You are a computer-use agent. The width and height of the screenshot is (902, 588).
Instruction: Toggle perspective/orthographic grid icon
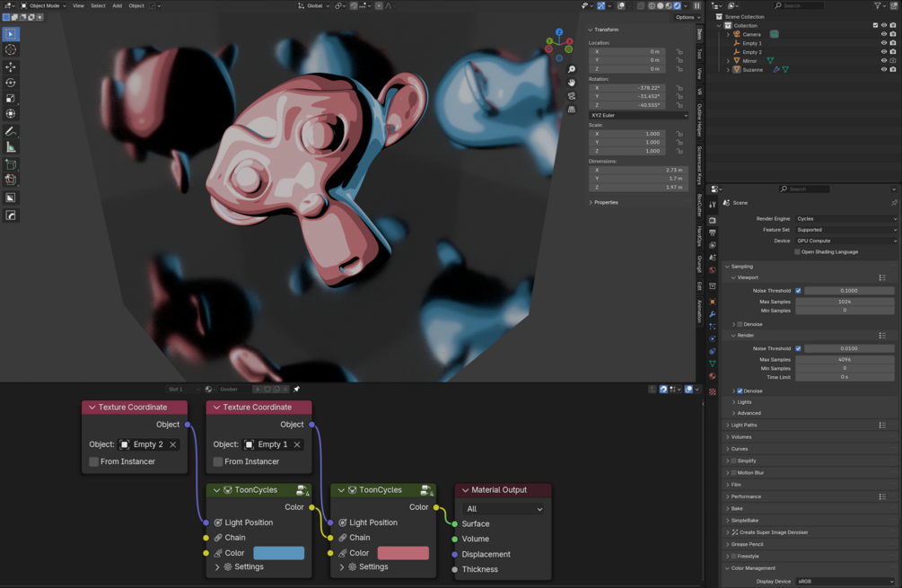coord(571,110)
